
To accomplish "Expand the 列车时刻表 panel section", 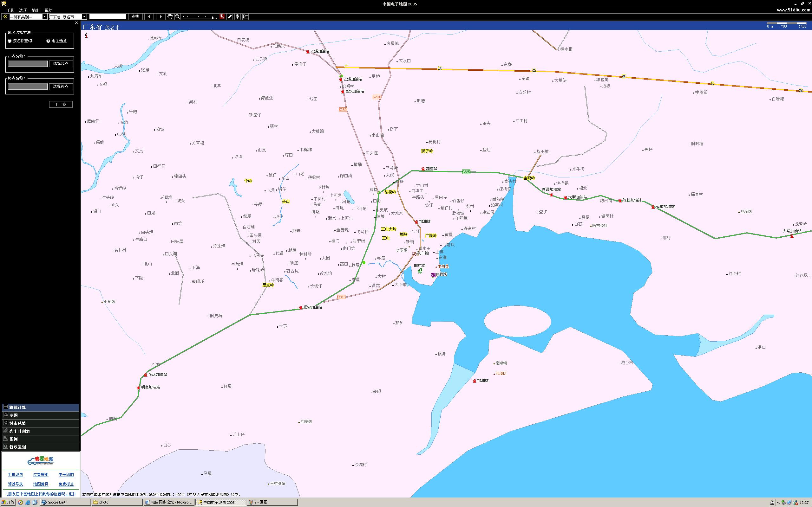I will pyautogui.click(x=19, y=431).
